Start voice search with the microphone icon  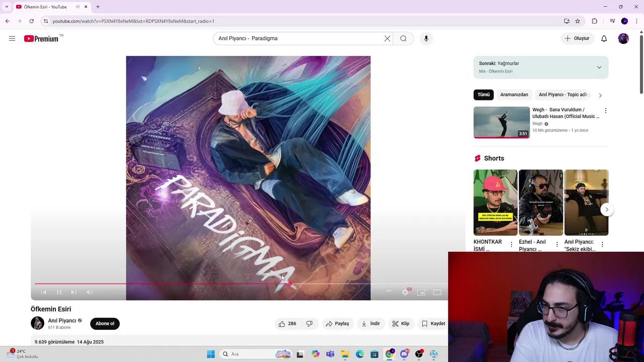coord(426,39)
